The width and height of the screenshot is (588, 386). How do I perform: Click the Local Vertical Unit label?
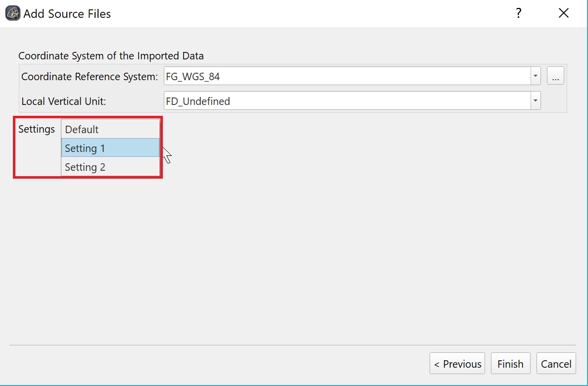tap(64, 101)
